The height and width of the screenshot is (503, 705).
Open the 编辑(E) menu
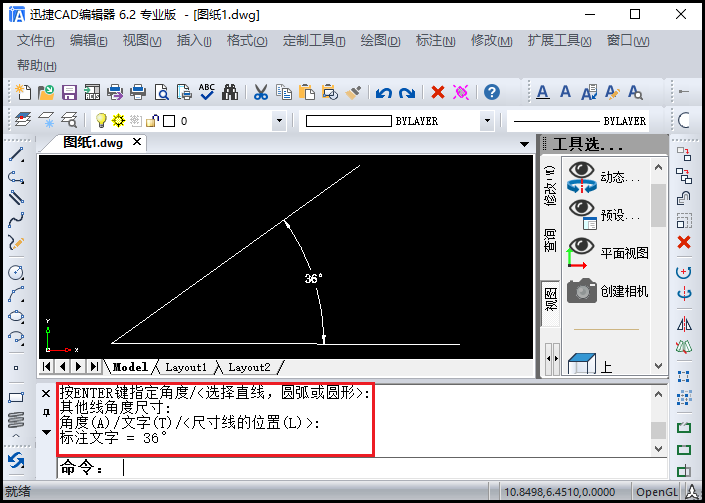point(89,41)
